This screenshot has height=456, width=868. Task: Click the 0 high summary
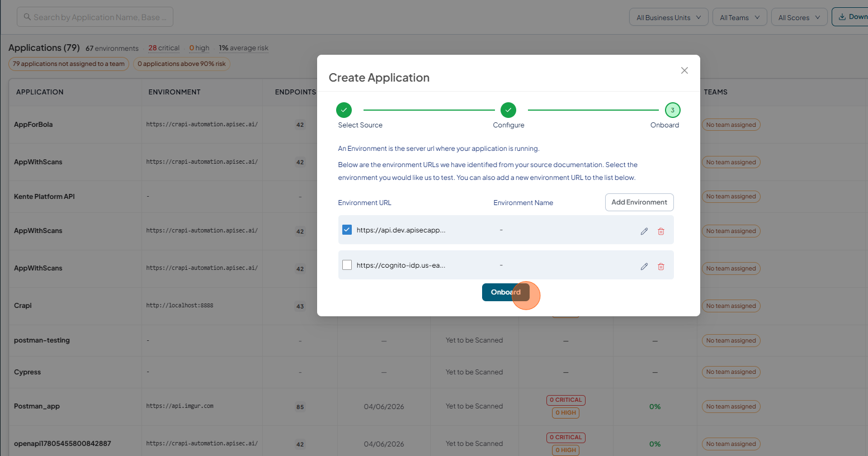coord(199,48)
